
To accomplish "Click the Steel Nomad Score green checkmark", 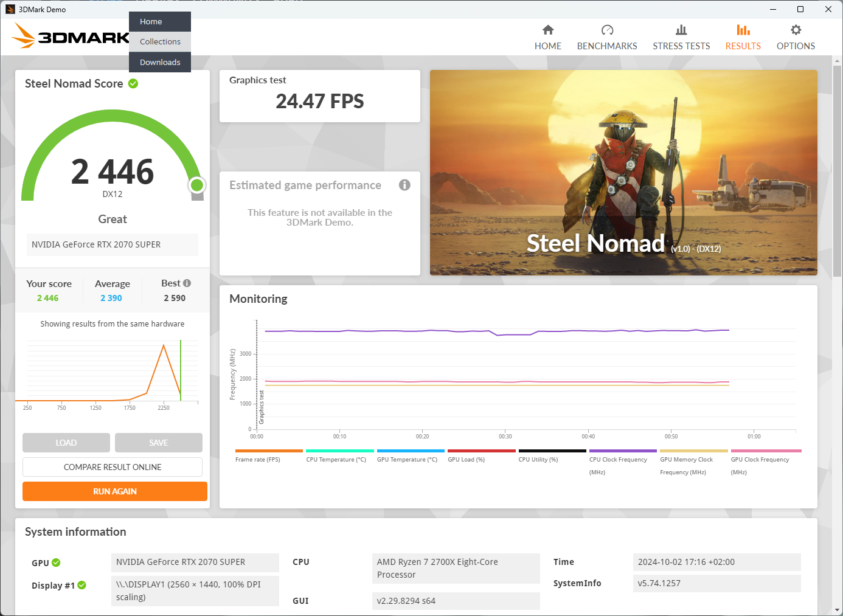I will pyautogui.click(x=133, y=83).
